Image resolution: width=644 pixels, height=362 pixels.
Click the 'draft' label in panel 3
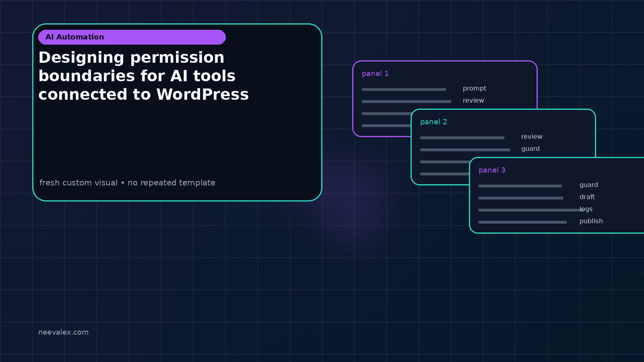coord(587,197)
